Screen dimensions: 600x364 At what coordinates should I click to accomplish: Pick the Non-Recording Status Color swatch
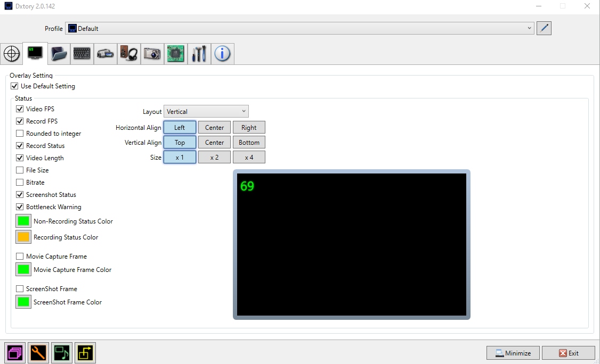[23, 221]
